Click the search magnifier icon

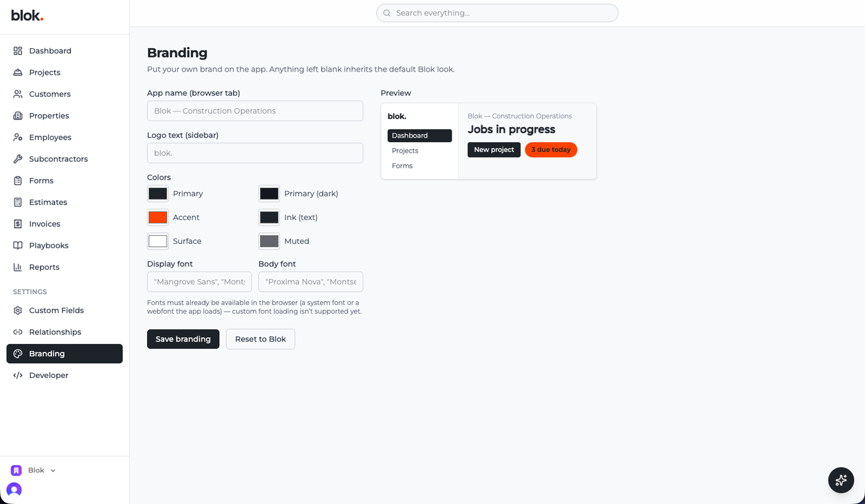[387, 13]
